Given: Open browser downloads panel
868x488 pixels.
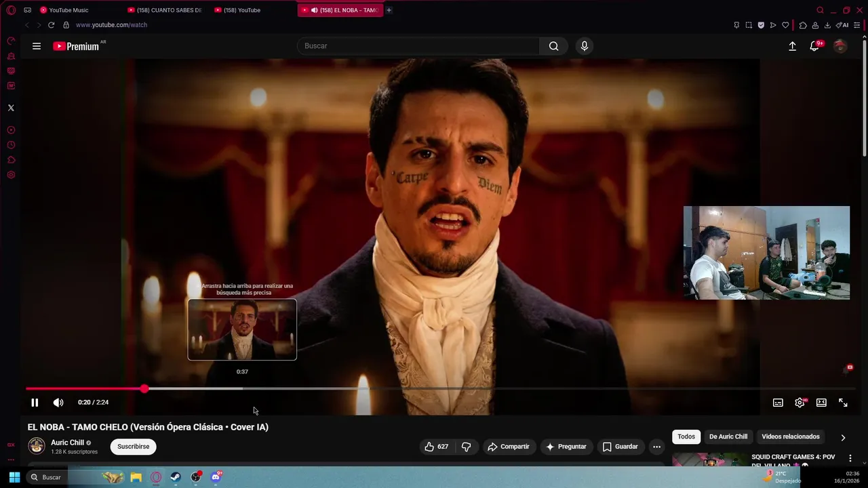Looking at the screenshot, I should (x=827, y=25).
